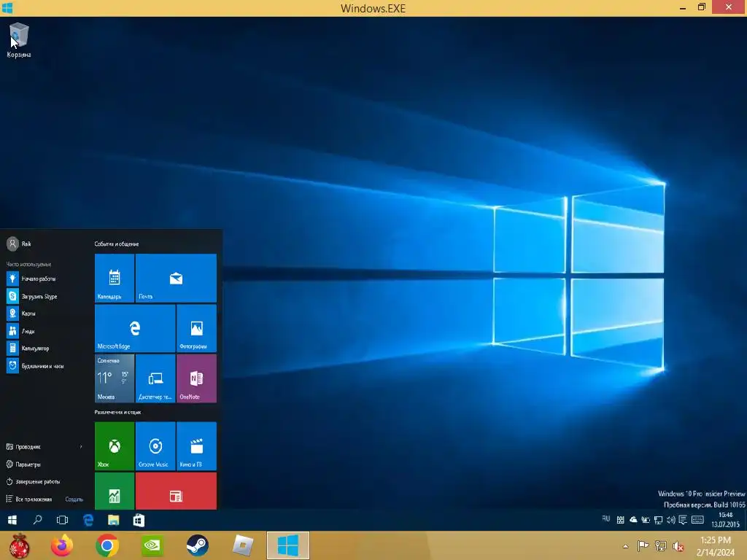The image size is (747, 560).
Task: Select the Корзина recycle bin desktop icon
Action: pos(19,41)
